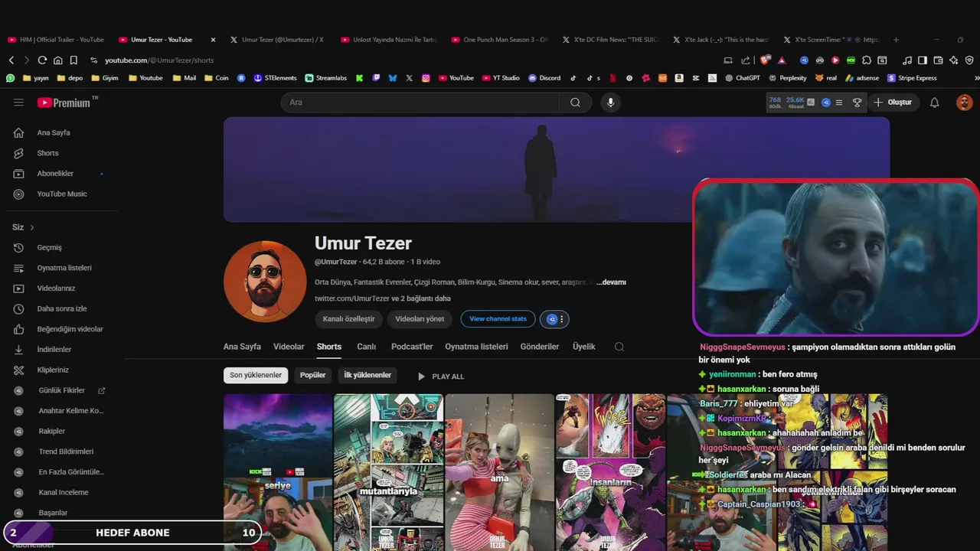Activate voice search microphone
This screenshot has width=980, height=551.
point(610,103)
